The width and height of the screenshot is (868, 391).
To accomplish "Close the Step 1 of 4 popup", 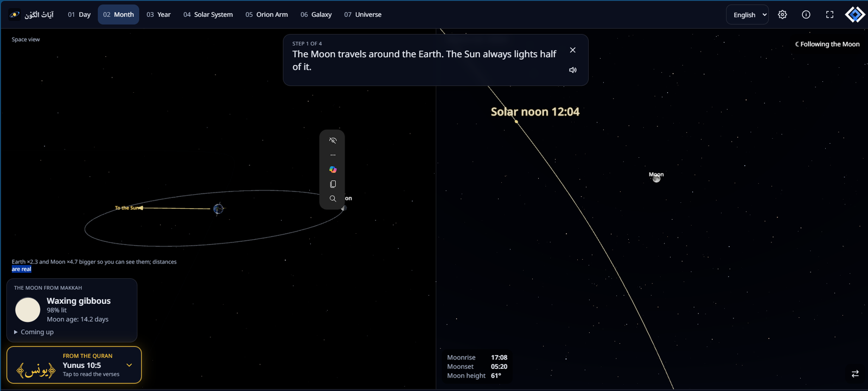I will 573,50.
